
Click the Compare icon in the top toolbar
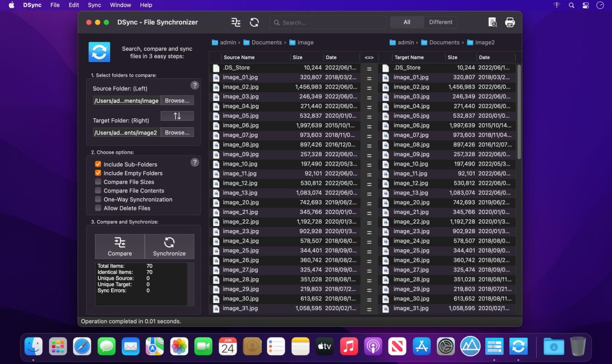235,22
